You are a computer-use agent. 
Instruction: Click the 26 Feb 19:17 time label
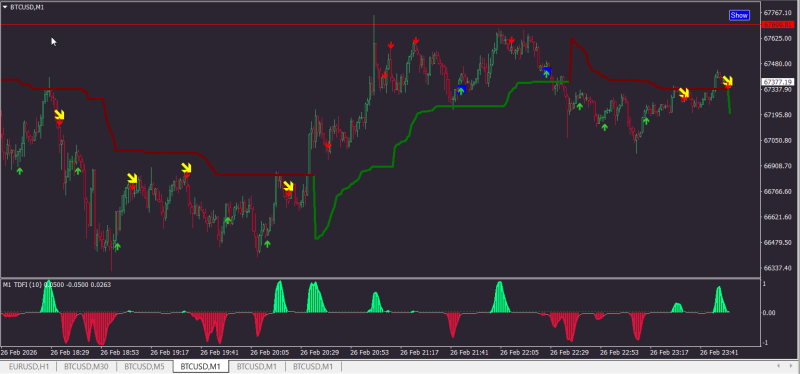click(170, 352)
